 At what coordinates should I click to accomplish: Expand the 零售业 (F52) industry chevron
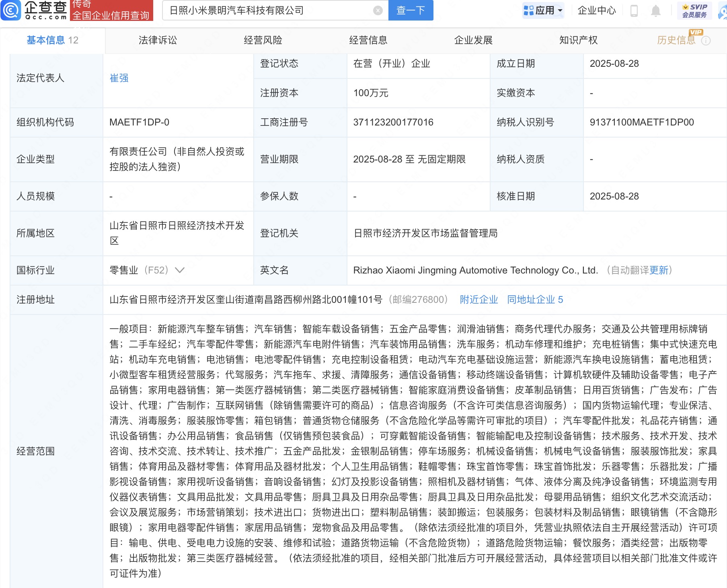pyautogui.click(x=180, y=270)
